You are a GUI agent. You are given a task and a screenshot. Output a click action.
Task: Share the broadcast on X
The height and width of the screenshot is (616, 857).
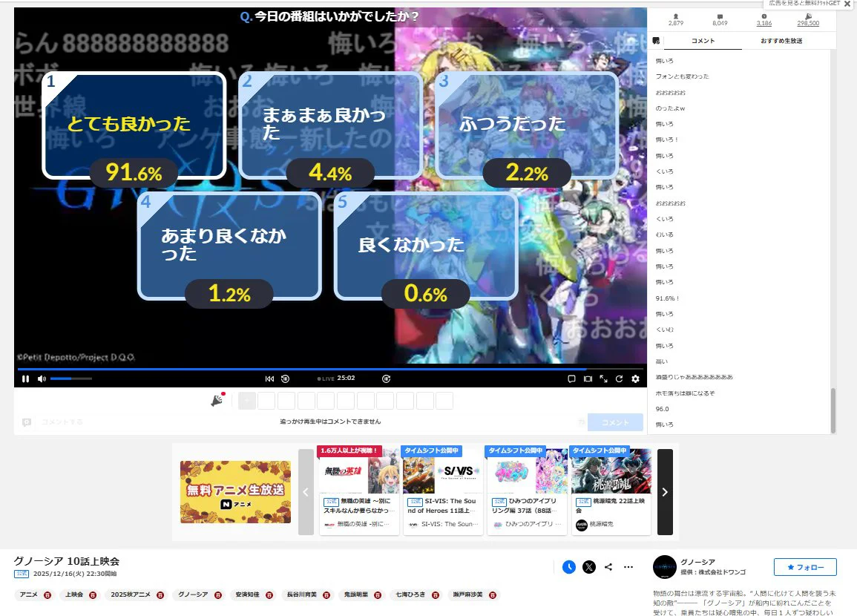[x=588, y=567]
